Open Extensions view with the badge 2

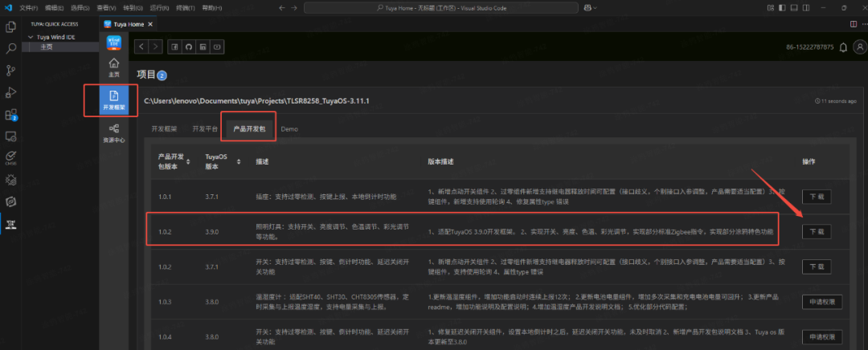pos(10,115)
